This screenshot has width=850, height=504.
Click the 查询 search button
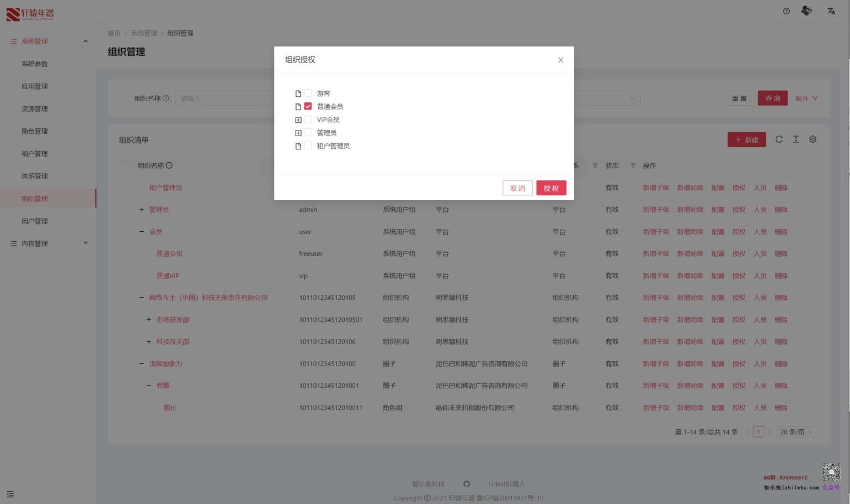pos(773,98)
